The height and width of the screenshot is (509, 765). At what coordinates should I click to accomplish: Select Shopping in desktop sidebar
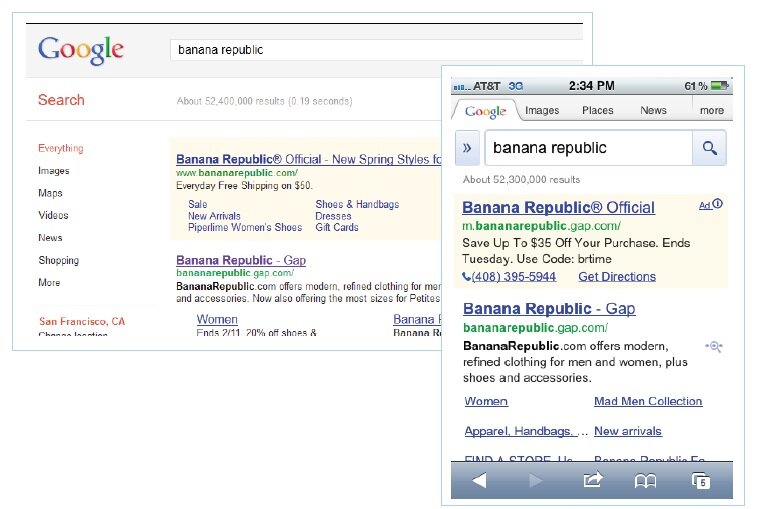59,261
